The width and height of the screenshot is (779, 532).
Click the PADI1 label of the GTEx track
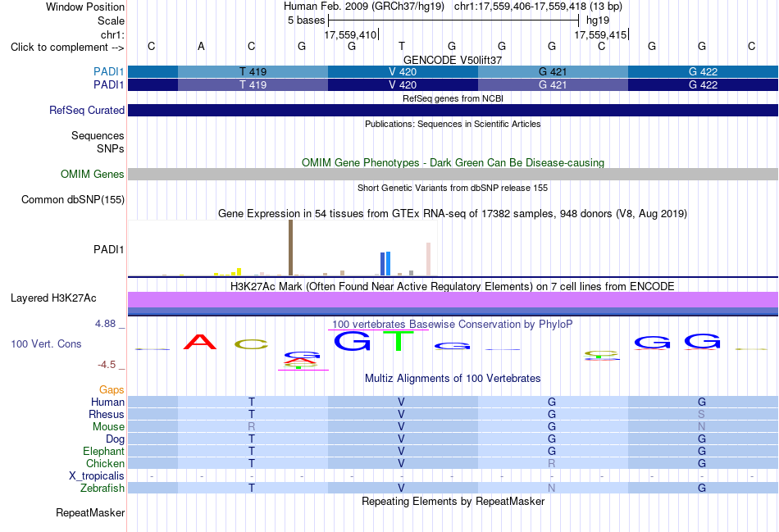(x=108, y=249)
